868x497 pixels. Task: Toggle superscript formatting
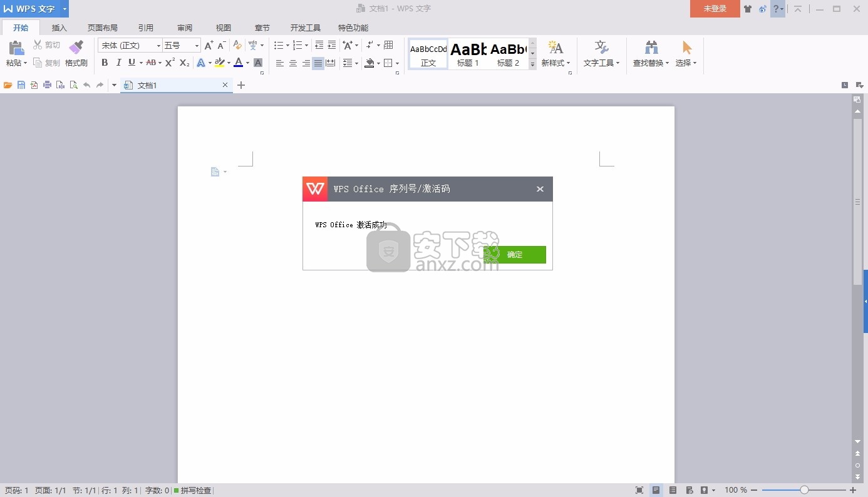click(x=170, y=63)
